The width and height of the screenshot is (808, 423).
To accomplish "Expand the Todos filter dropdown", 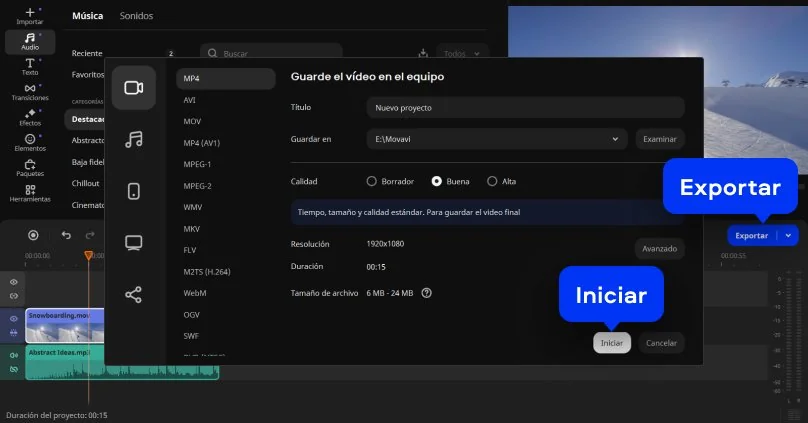I will [x=462, y=53].
